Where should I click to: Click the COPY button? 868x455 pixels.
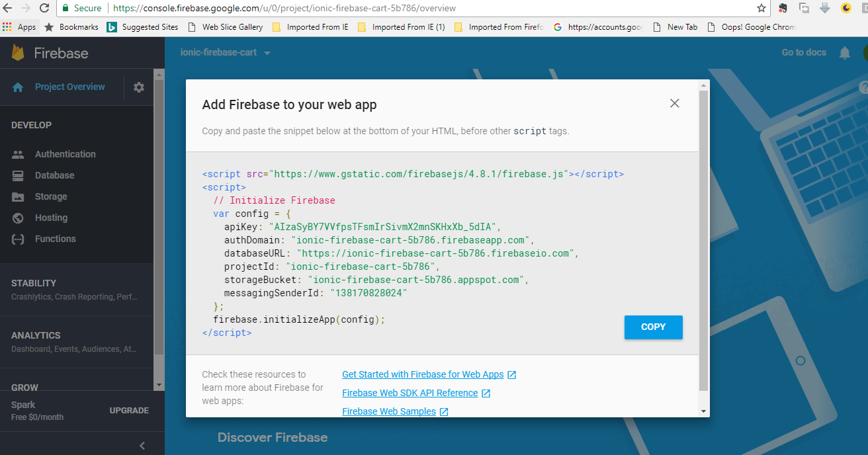point(653,327)
